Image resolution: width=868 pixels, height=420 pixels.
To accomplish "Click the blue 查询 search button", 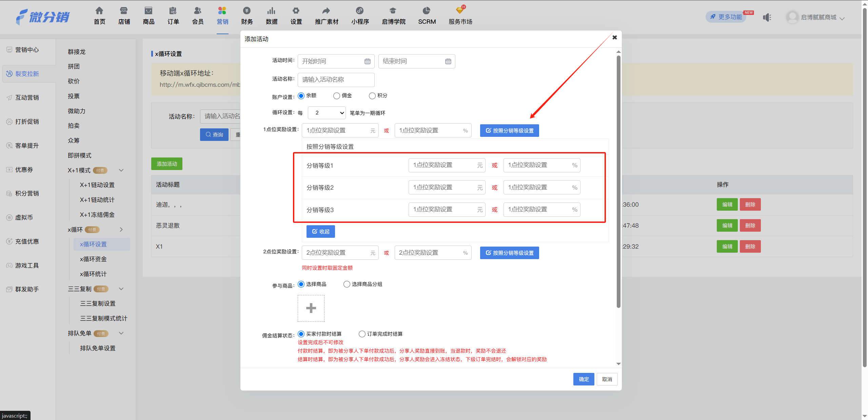I will pos(214,135).
